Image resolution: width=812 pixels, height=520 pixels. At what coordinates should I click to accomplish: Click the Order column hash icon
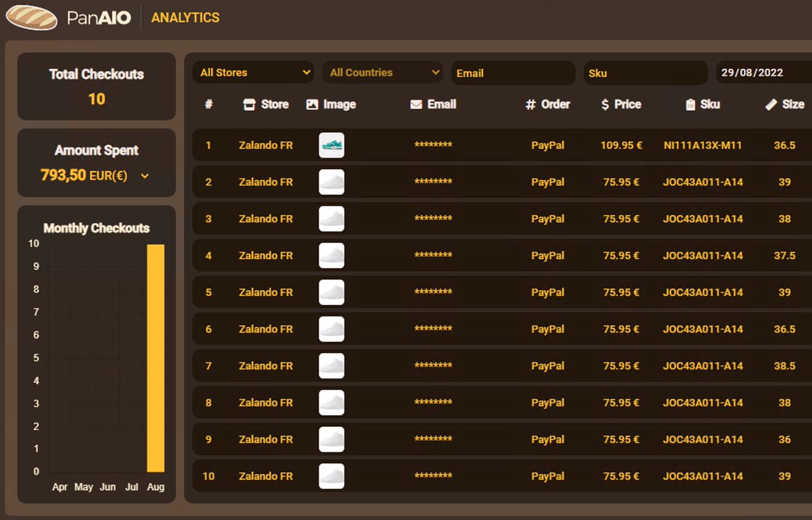coord(531,104)
